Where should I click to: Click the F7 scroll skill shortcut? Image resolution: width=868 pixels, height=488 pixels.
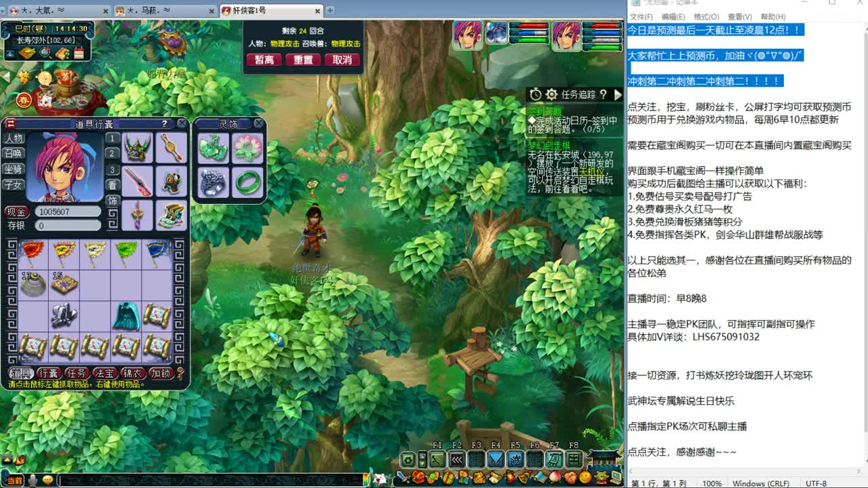pos(554,460)
